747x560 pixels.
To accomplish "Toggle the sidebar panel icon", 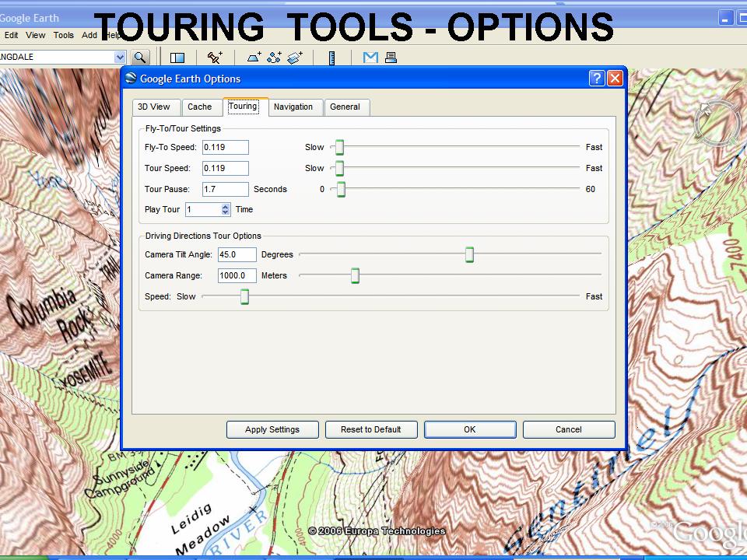I will pos(177,58).
